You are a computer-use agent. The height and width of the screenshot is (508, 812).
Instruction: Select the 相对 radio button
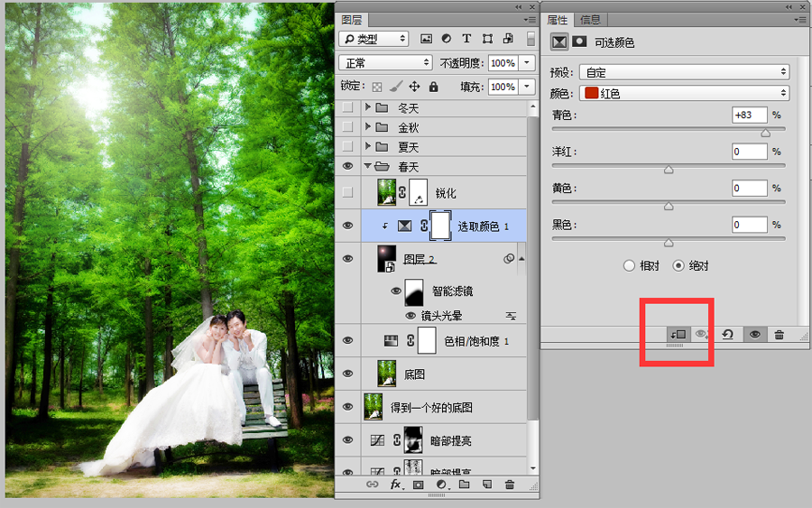(629, 265)
